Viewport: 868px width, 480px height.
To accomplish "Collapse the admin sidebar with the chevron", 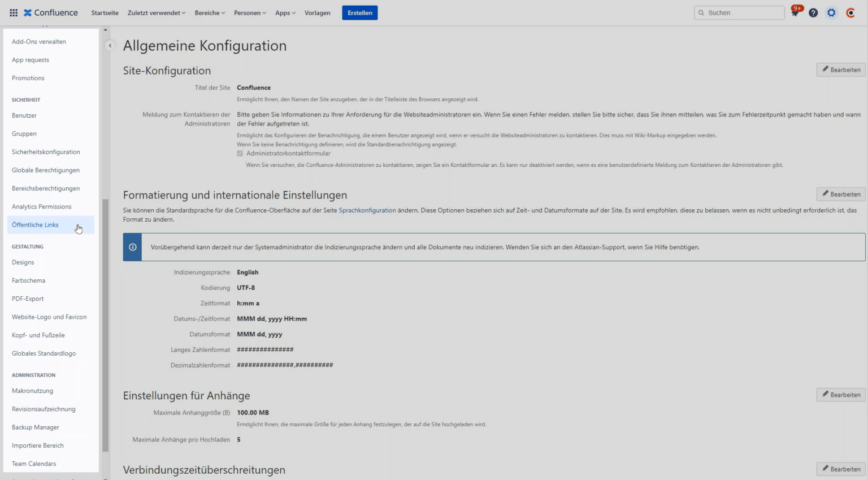I will (110, 45).
